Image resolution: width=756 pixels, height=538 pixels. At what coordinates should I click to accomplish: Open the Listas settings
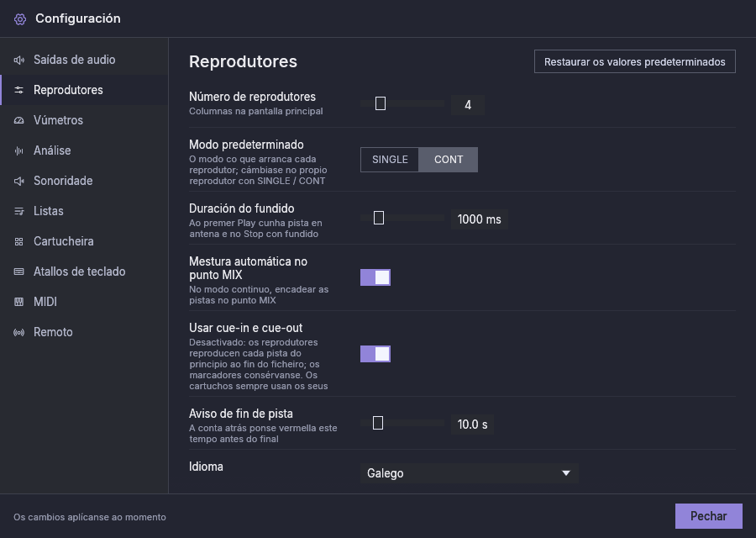84,211
